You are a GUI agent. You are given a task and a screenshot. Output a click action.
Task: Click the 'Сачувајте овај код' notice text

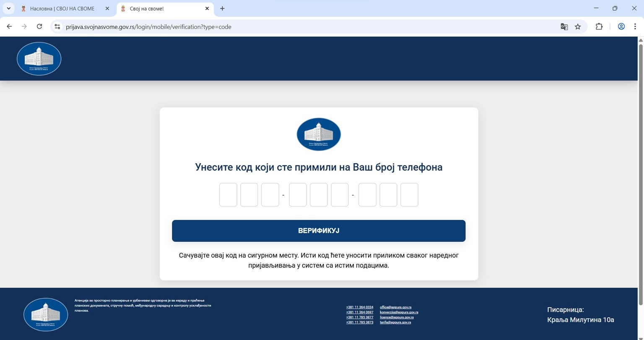coord(319,260)
